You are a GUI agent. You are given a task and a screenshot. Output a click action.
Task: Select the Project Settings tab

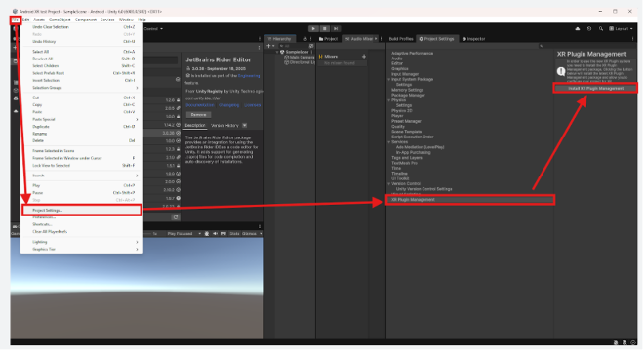click(436, 39)
